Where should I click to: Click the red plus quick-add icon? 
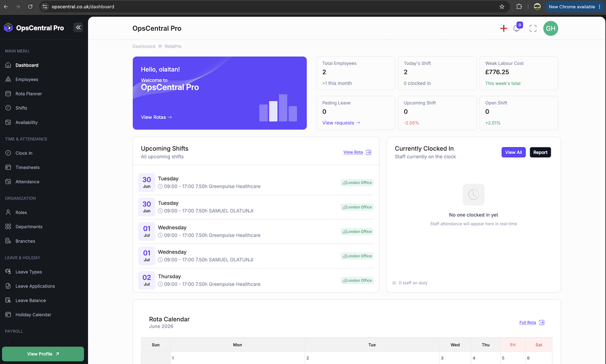pyautogui.click(x=503, y=28)
